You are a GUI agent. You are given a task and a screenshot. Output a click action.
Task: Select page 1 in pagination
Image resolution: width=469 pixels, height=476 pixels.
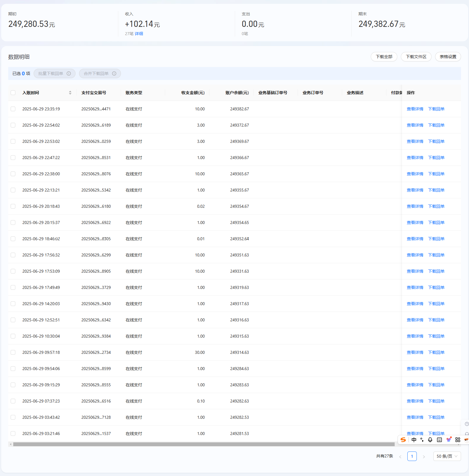pos(412,456)
